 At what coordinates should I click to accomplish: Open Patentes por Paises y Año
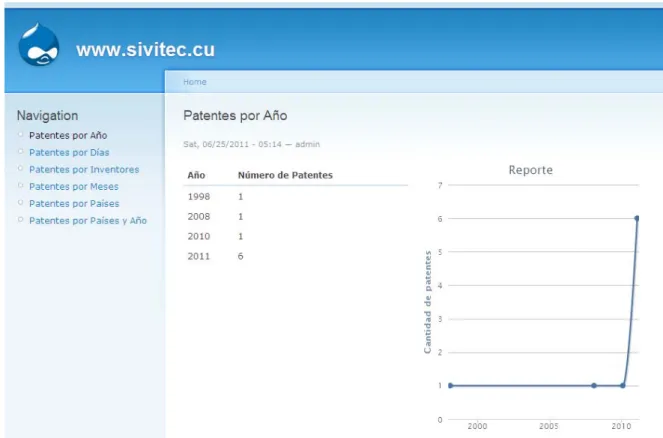point(88,220)
